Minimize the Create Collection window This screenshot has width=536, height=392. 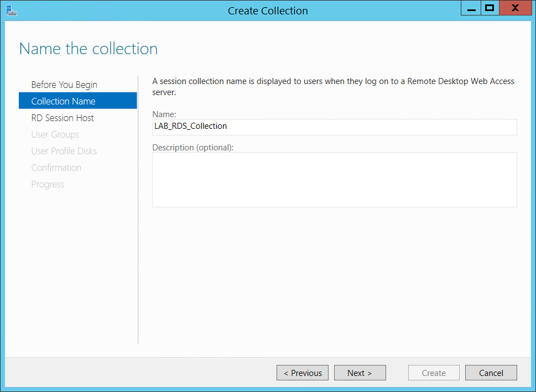coord(471,8)
